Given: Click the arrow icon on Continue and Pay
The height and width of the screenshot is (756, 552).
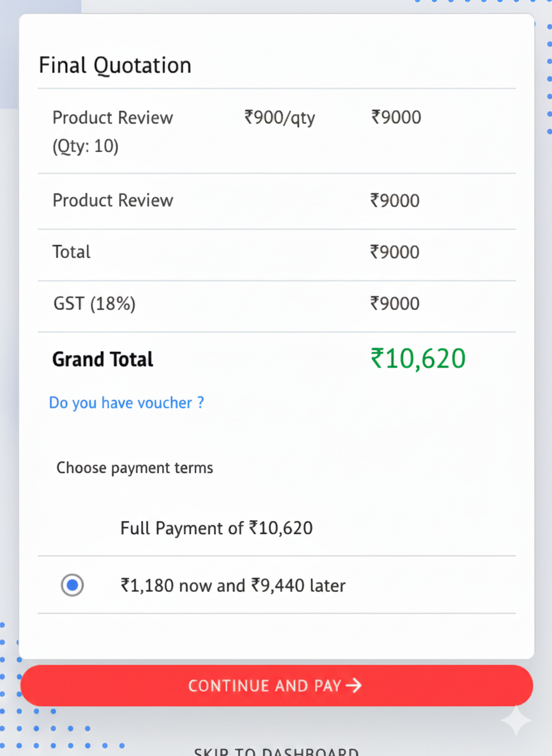Looking at the screenshot, I should (353, 686).
